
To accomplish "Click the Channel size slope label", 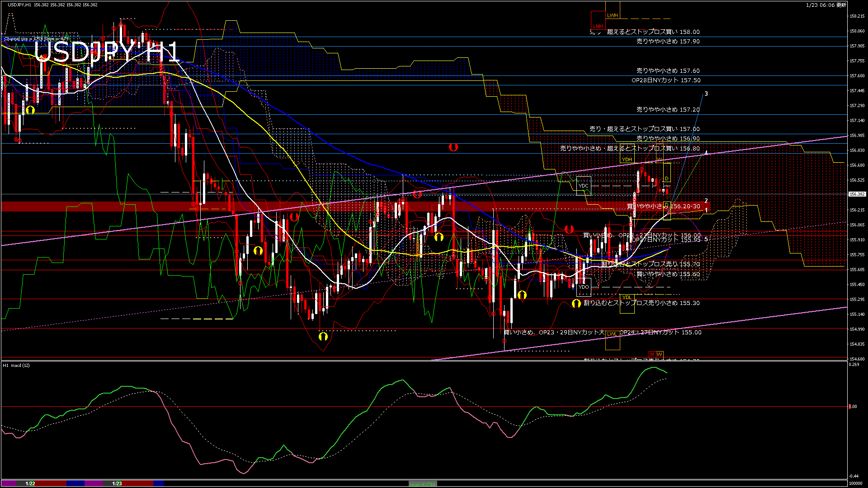I will (x=36, y=39).
